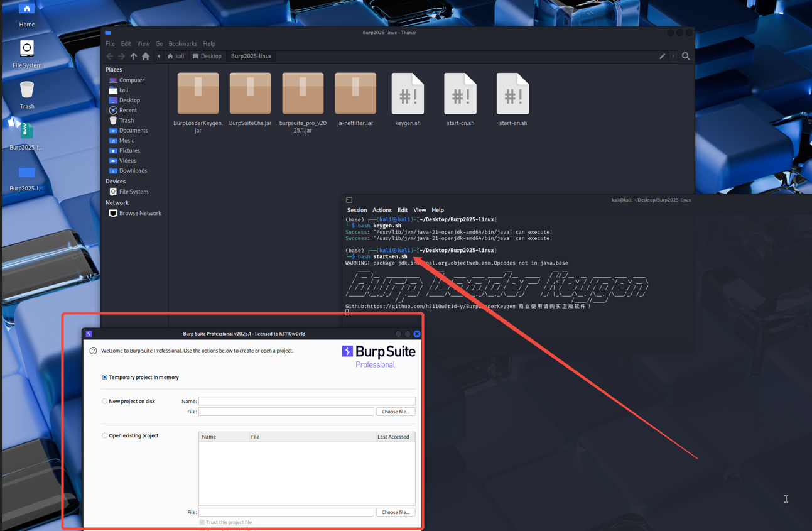Select Temporary project in memory option

pos(105,378)
